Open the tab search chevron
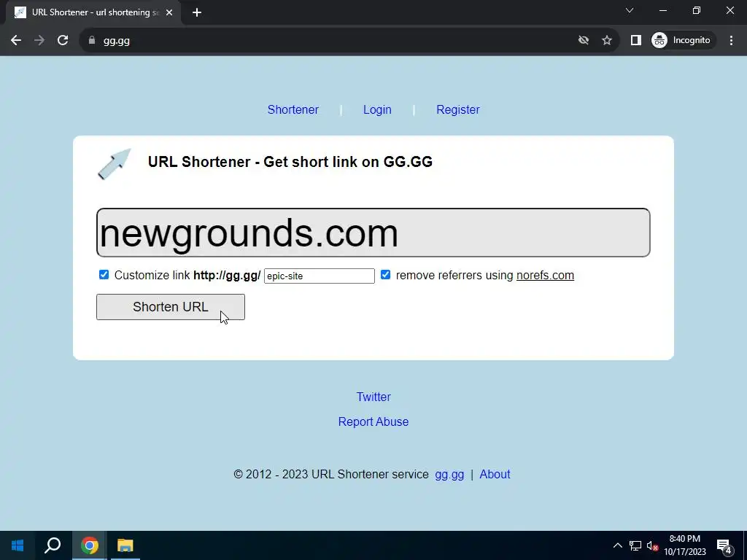The image size is (747, 560). pyautogui.click(x=630, y=10)
